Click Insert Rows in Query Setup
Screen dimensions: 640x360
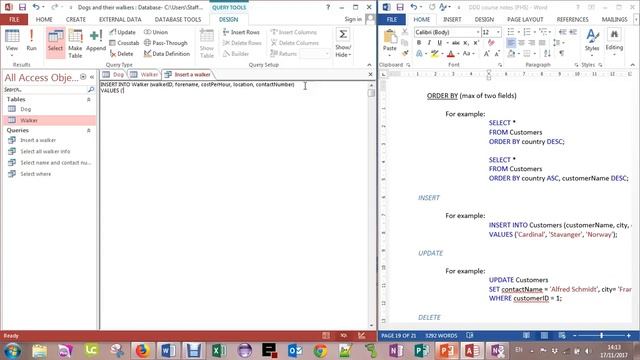241,32
